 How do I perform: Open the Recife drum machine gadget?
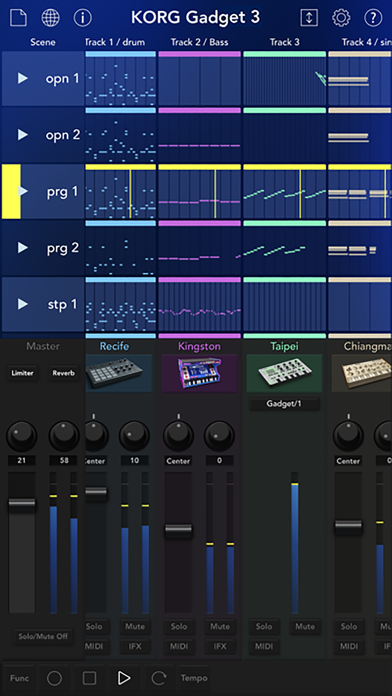(119, 373)
